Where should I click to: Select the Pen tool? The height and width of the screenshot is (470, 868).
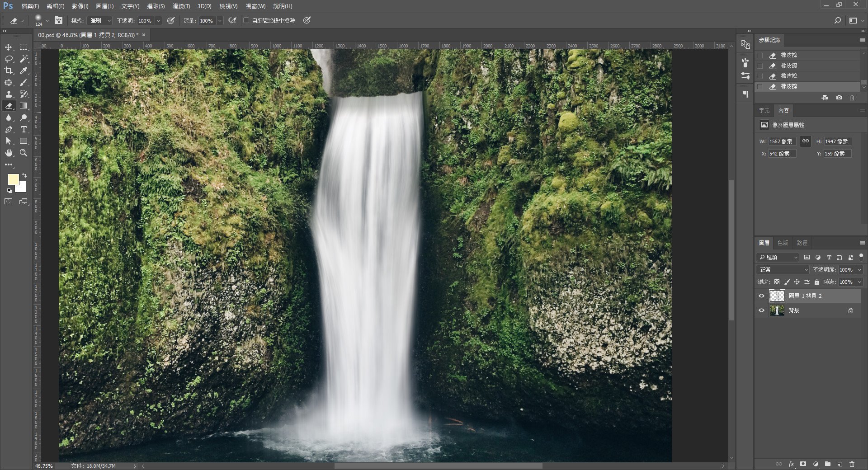[9, 129]
